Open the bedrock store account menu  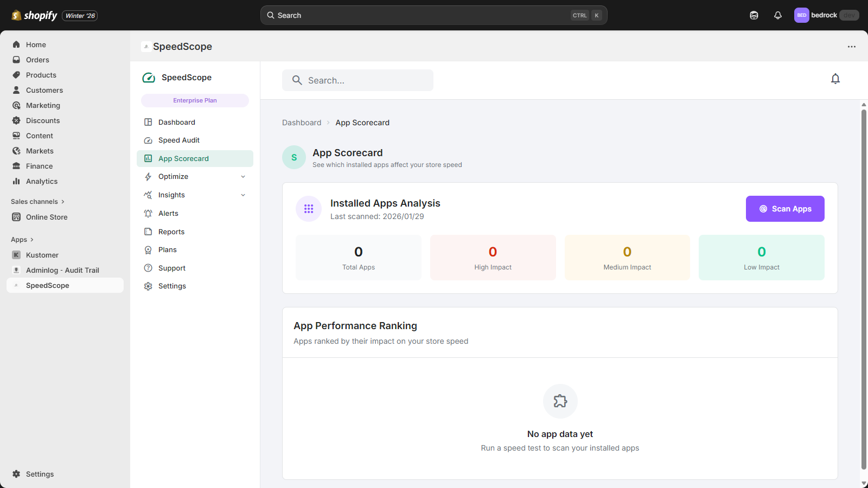click(826, 15)
